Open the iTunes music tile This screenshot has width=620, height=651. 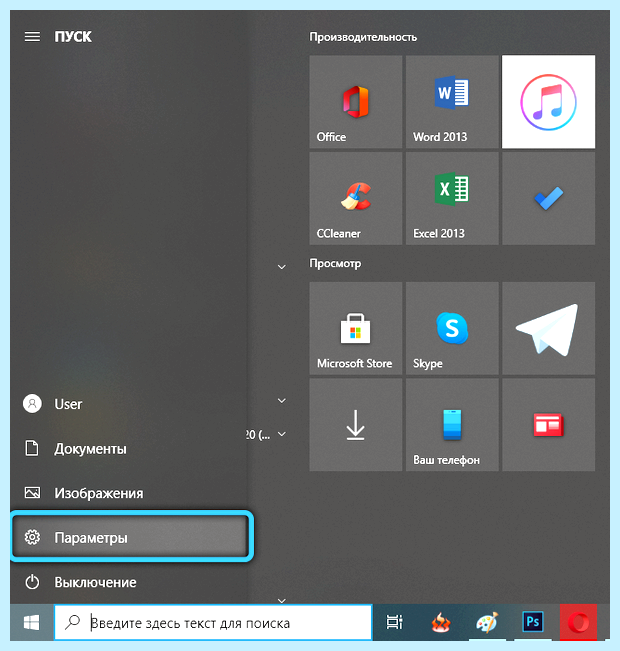(x=548, y=102)
